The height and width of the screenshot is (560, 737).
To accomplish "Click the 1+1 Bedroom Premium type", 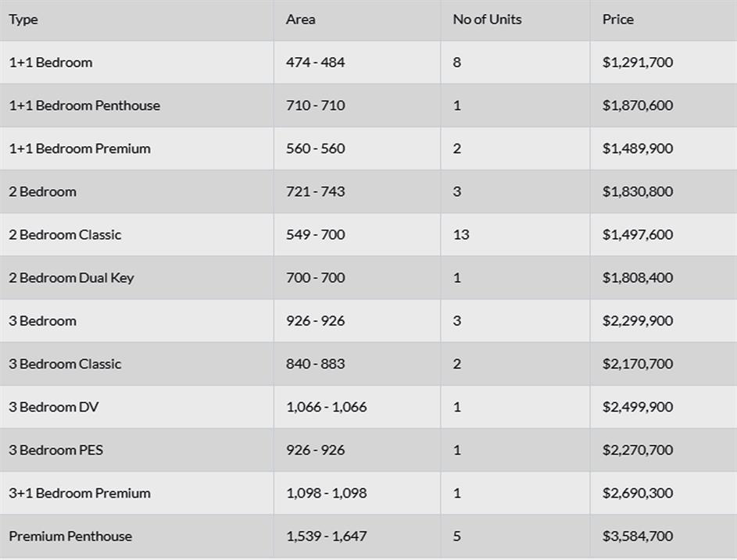I will [x=80, y=148].
